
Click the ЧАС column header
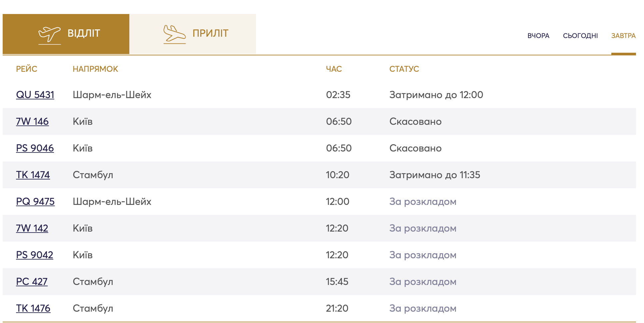tap(334, 69)
